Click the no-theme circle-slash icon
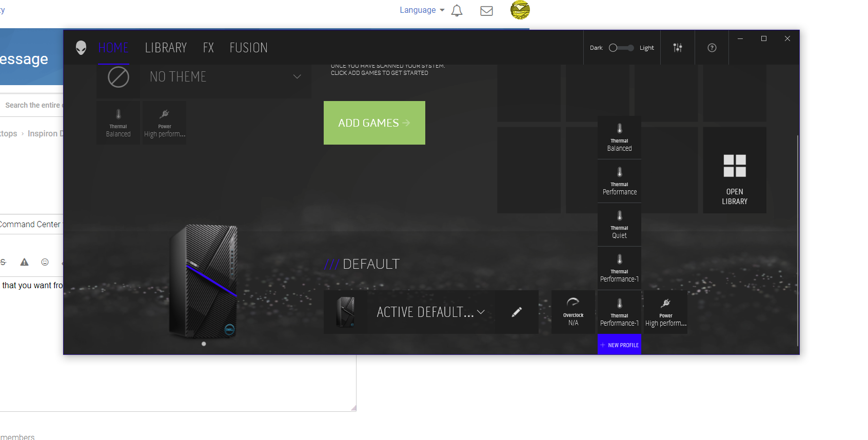Viewport: 868px width, 440px height. (119, 77)
